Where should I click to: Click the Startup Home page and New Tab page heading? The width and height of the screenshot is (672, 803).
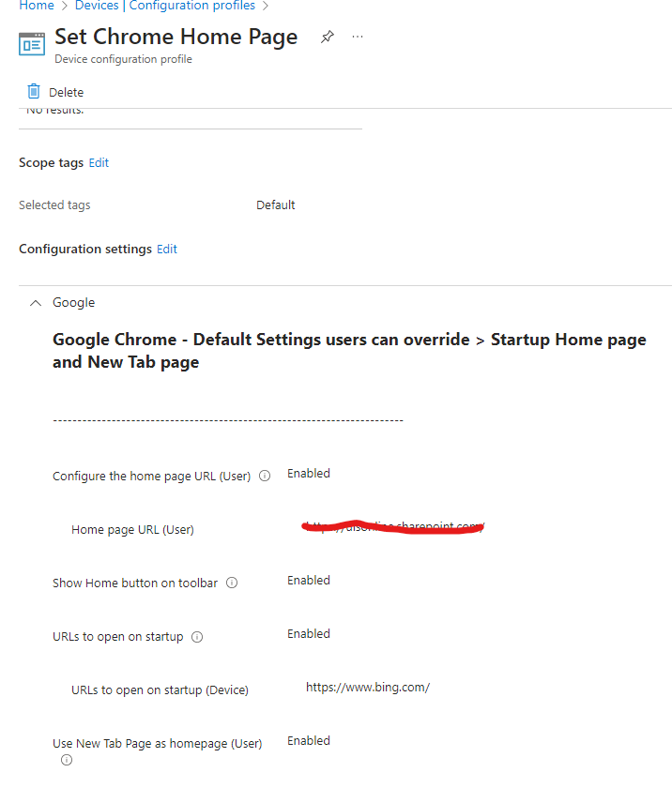(x=349, y=351)
